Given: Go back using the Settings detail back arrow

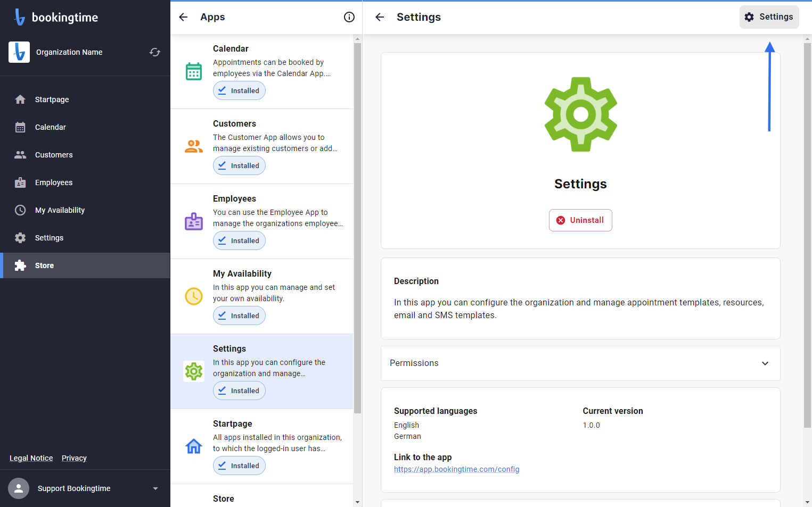Looking at the screenshot, I should (380, 17).
